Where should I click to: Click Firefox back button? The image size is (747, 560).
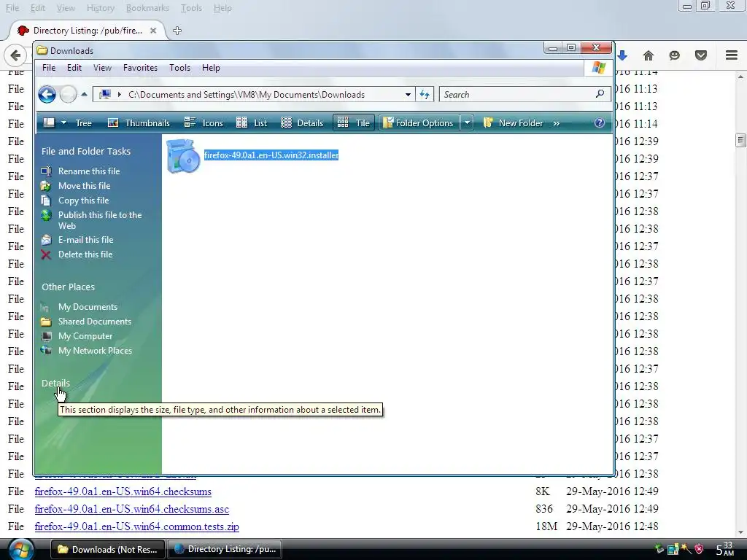(15, 55)
